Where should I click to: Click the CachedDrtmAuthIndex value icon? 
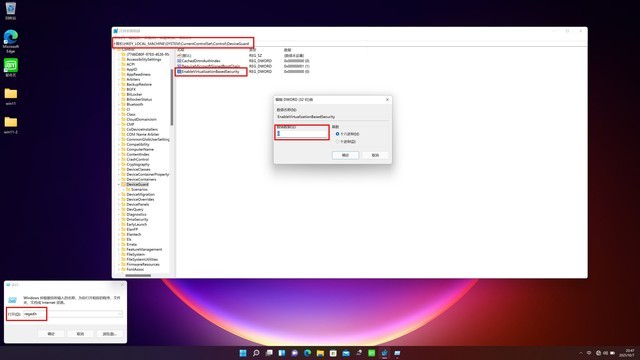(179, 60)
